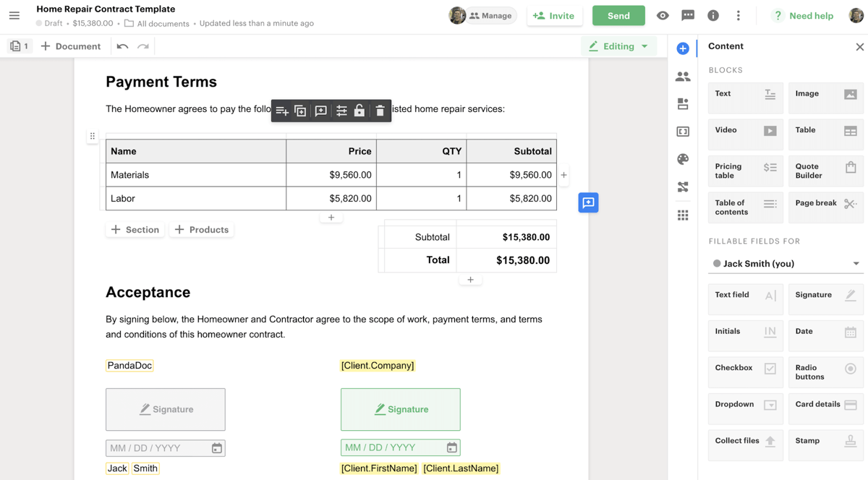Click the Manage button
The height and width of the screenshot is (480, 868).
click(x=490, y=15)
